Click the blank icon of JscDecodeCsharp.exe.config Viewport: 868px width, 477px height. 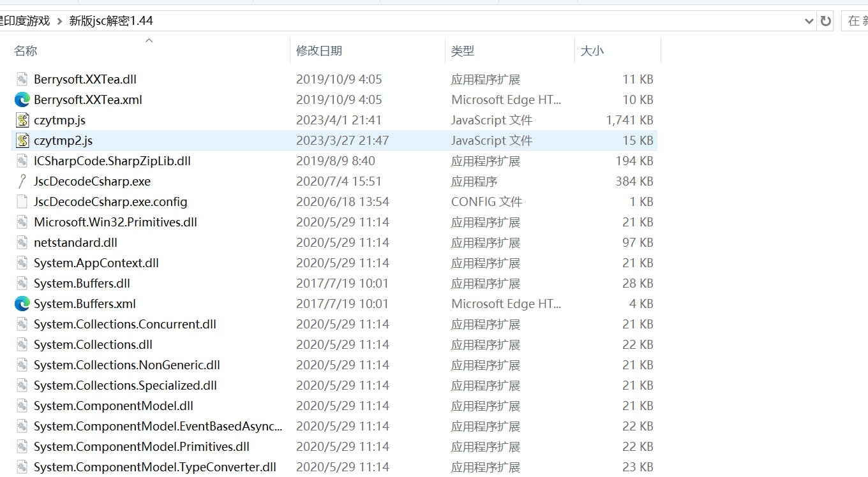coord(22,202)
